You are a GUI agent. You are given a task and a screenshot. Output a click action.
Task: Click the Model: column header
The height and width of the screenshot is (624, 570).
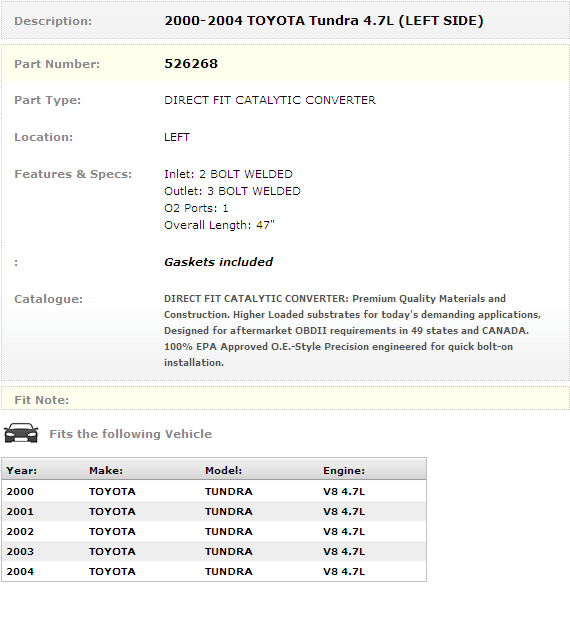click(x=223, y=471)
